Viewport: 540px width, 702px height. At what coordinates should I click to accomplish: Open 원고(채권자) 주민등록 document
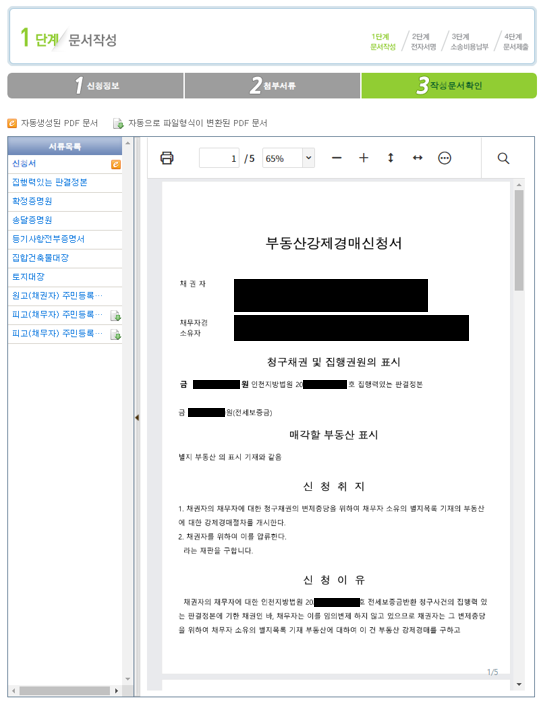57,295
